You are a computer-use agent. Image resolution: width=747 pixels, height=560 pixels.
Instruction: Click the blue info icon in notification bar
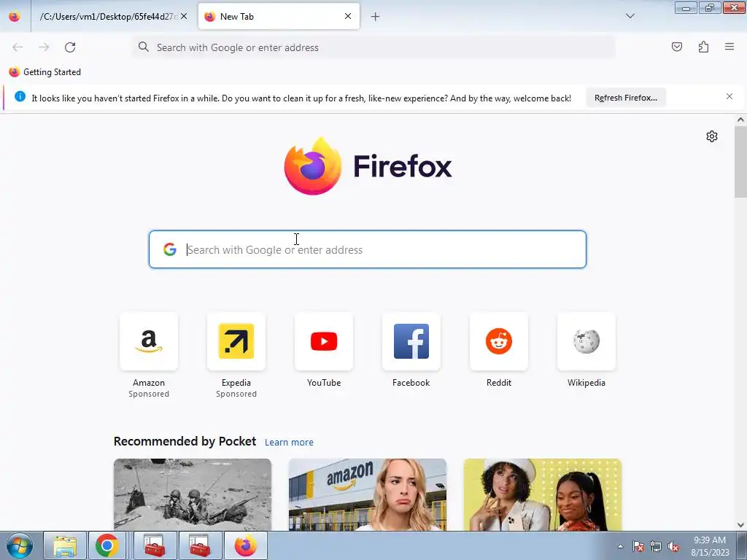pyautogui.click(x=20, y=97)
